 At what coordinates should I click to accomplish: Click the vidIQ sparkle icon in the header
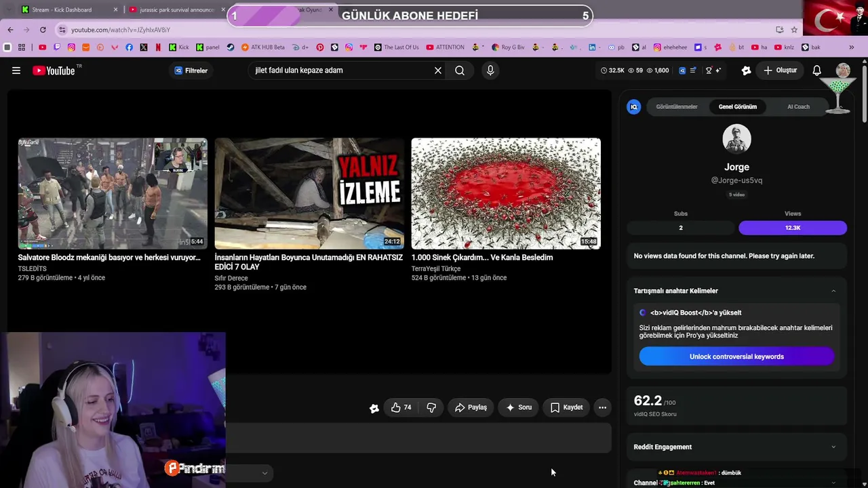tap(718, 70)
